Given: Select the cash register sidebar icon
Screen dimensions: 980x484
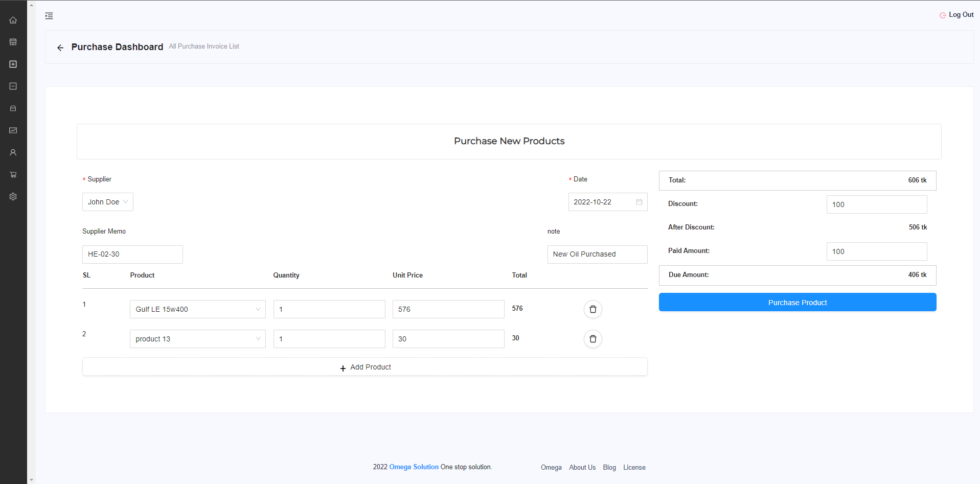Looking at the screenshot, I should coord(13,42).
